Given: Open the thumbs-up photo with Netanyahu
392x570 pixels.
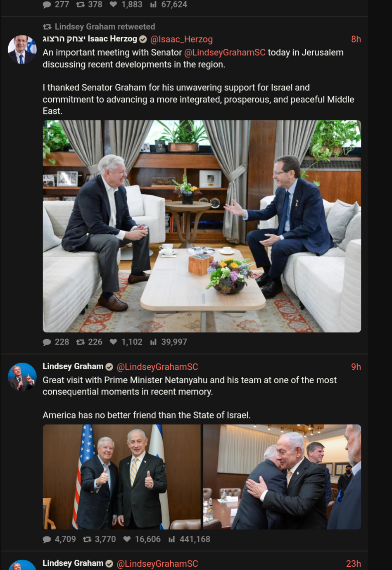Looking at the screenshot, I should pyautogui.click(x=122, y=477).
